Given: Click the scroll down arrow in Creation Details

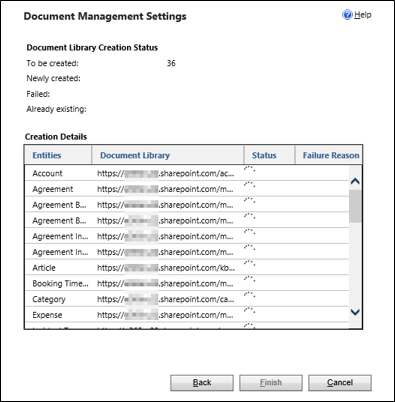Looking at the screenshot, I should (355, 312).
